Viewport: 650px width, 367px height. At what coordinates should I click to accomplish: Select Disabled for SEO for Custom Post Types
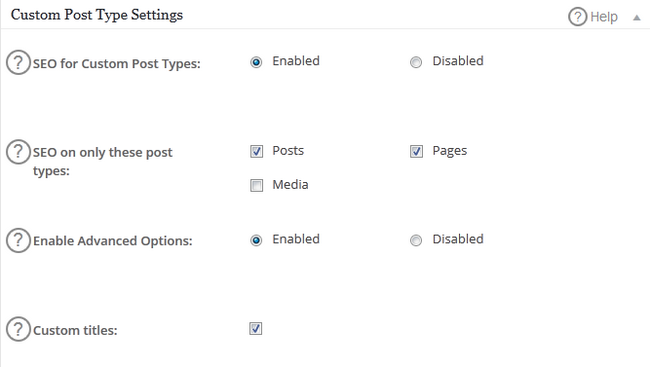pos(416,62)
